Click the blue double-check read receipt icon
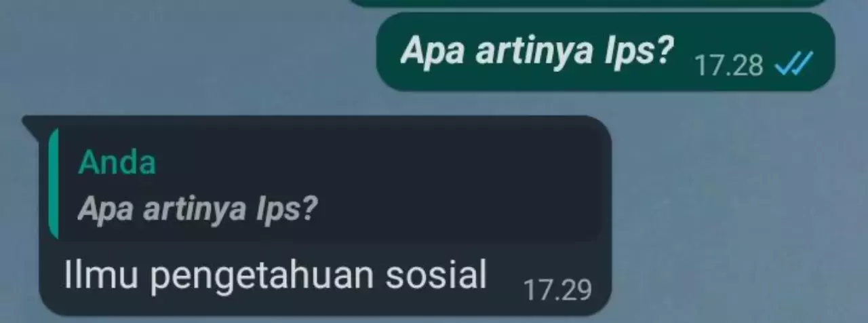The height and width of the screenshot is (323, 868). 793,66
